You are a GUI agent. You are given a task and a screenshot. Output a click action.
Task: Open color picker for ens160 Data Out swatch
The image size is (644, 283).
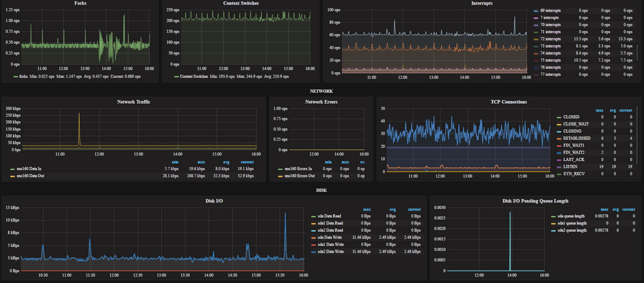point(13,176)
